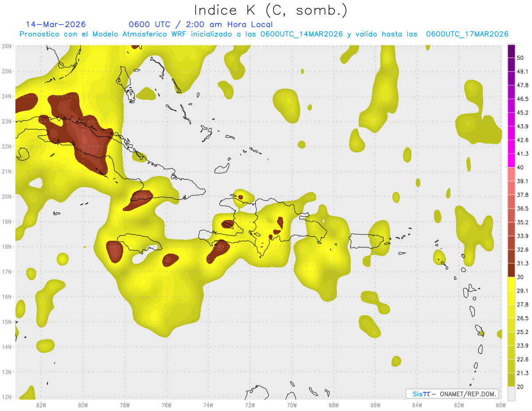532x411 pixels.
Task: Click the gray colorbar swatch below 20
Action: pos(511,393)
